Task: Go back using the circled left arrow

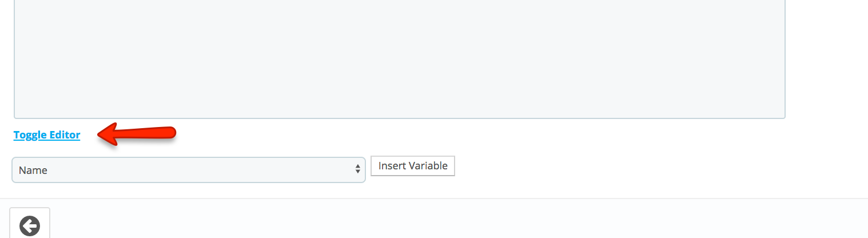Action: tap(30, 226)
